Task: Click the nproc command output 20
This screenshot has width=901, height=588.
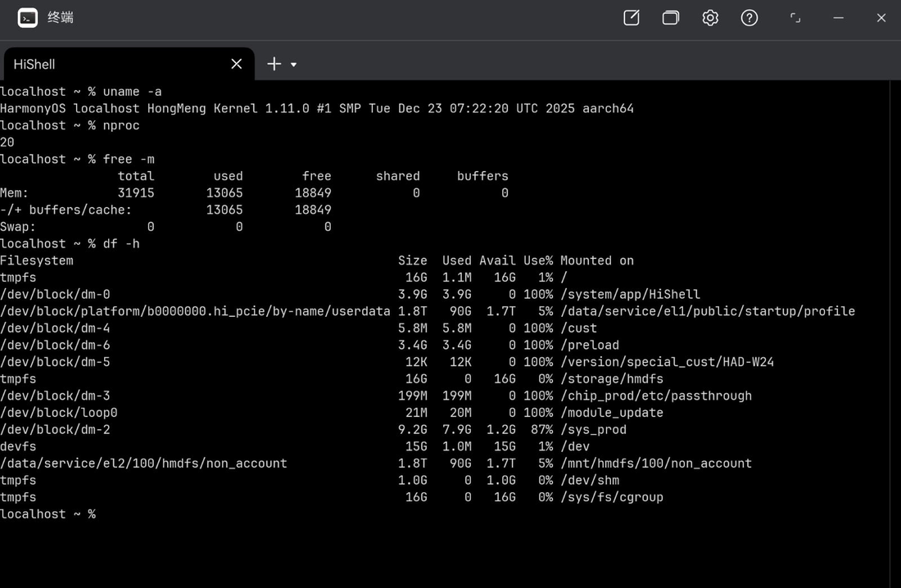Action: click(7, 142)
